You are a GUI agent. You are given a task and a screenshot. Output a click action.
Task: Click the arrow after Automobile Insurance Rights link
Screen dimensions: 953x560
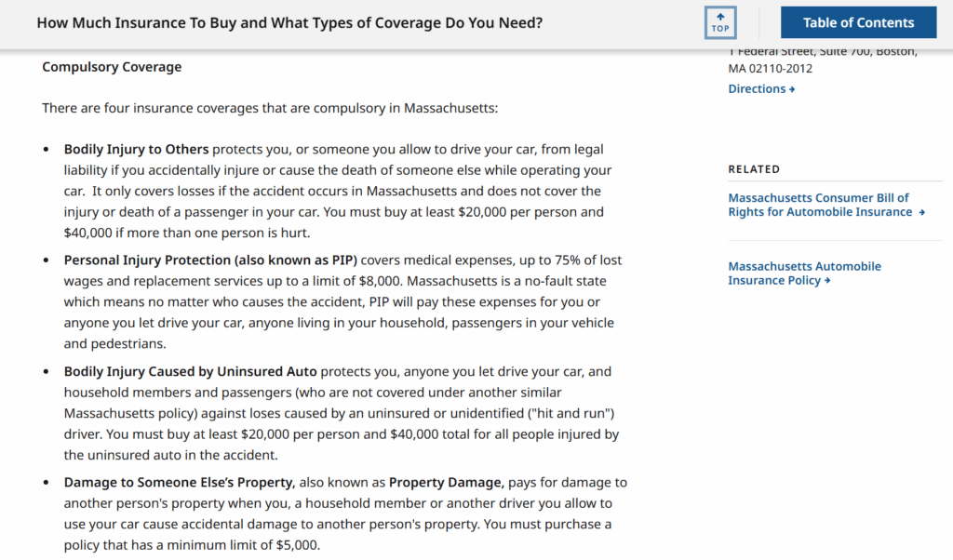(x=921, y=212)
